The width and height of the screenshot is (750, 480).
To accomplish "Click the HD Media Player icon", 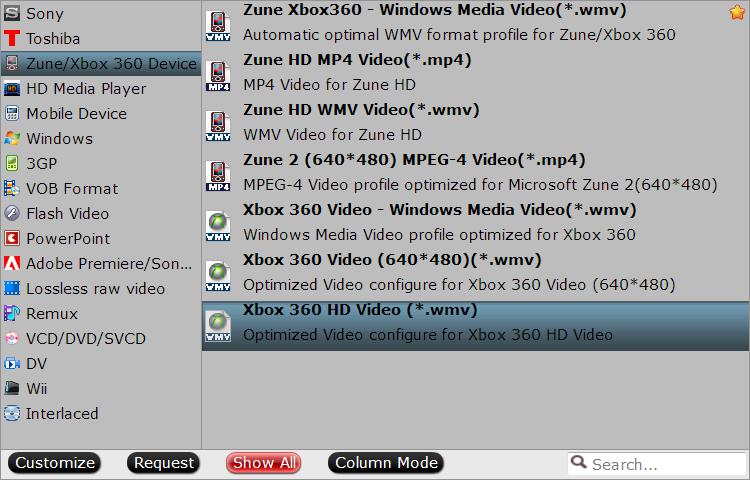I will pyautogui.click(x=12, y=88).
